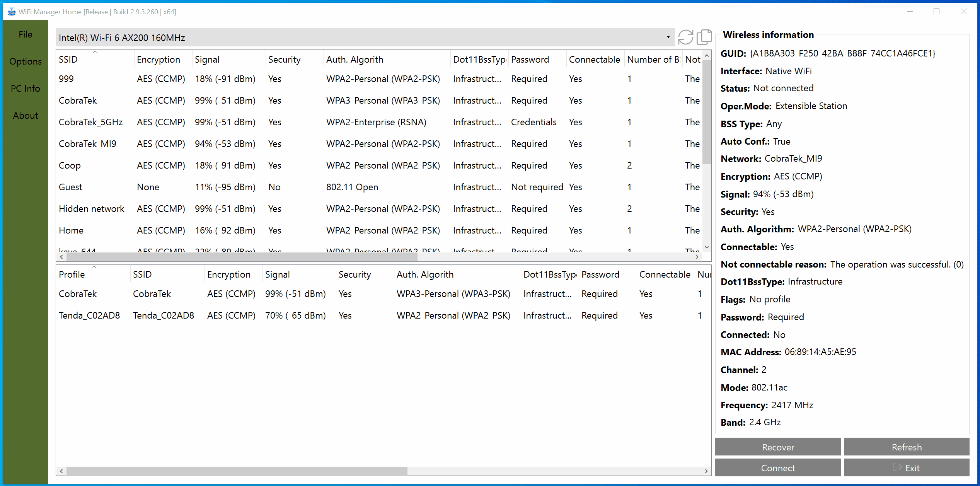This screenshot has width=980, height=486.
Task: Sort networks by Signal column header
Action: 228,60
